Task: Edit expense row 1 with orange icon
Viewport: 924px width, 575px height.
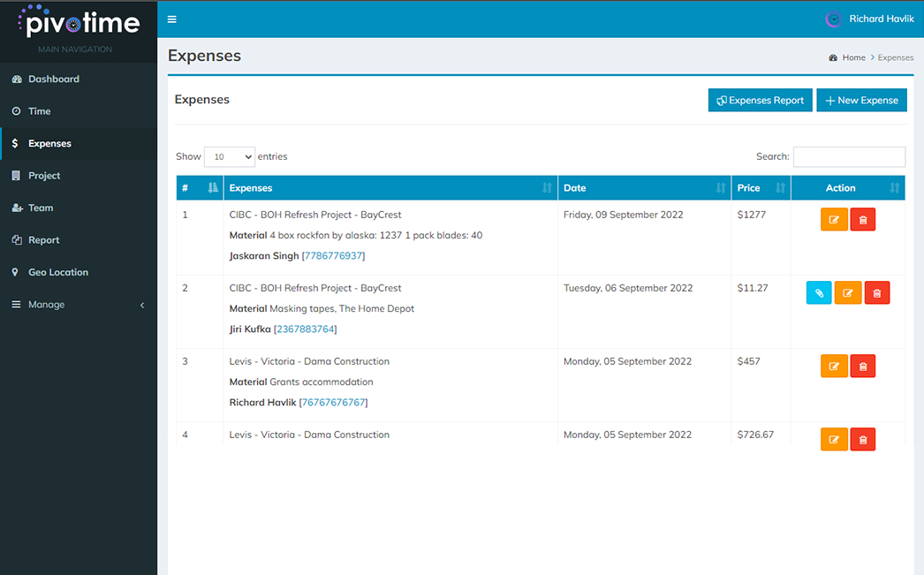Action: [x=834, y=220]
